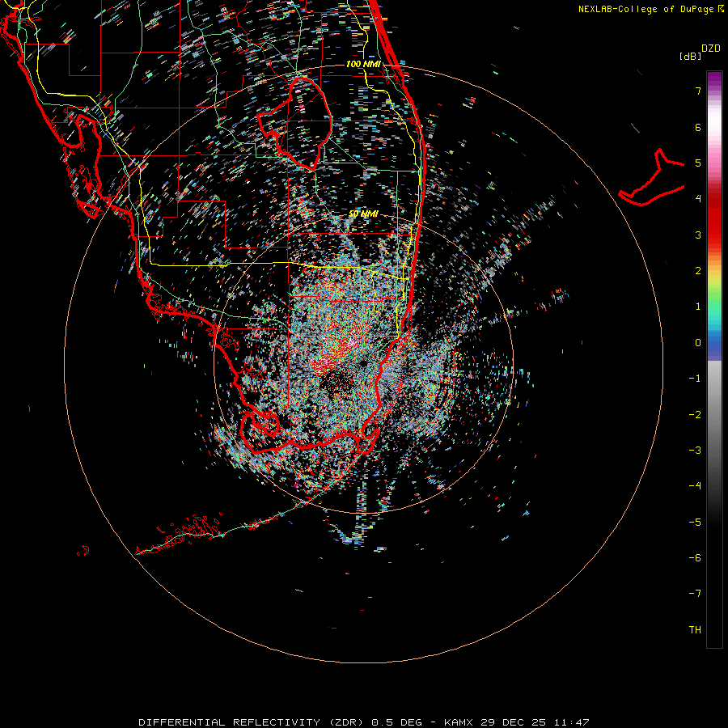Select the positive 6 scale value
Image resolution: width=728 pixels, height=728 pixels.
(x=698, y=127)
